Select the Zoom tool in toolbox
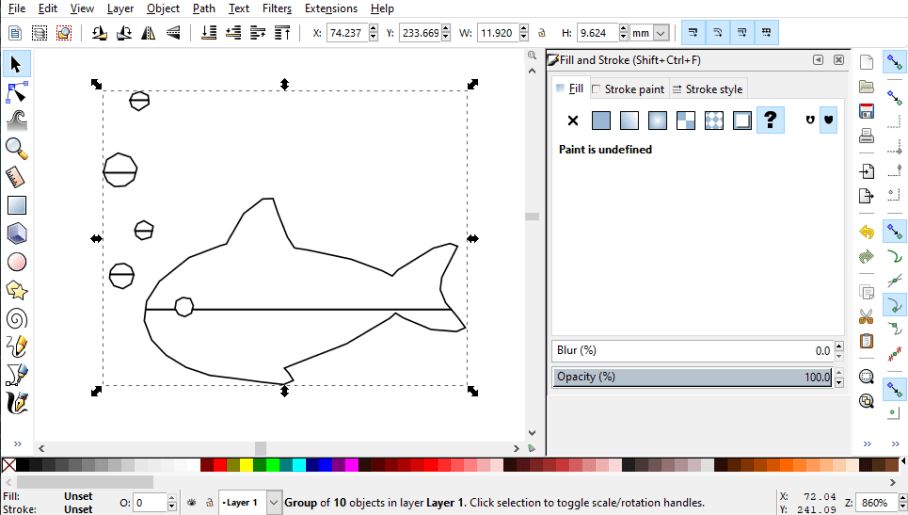 pyautogui.click(x=17, y=149)
